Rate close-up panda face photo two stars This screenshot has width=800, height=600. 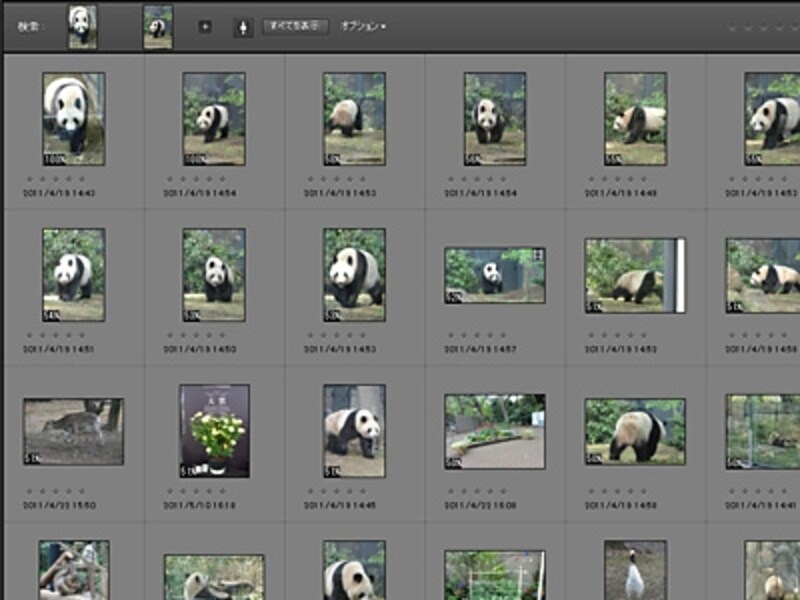42,179
